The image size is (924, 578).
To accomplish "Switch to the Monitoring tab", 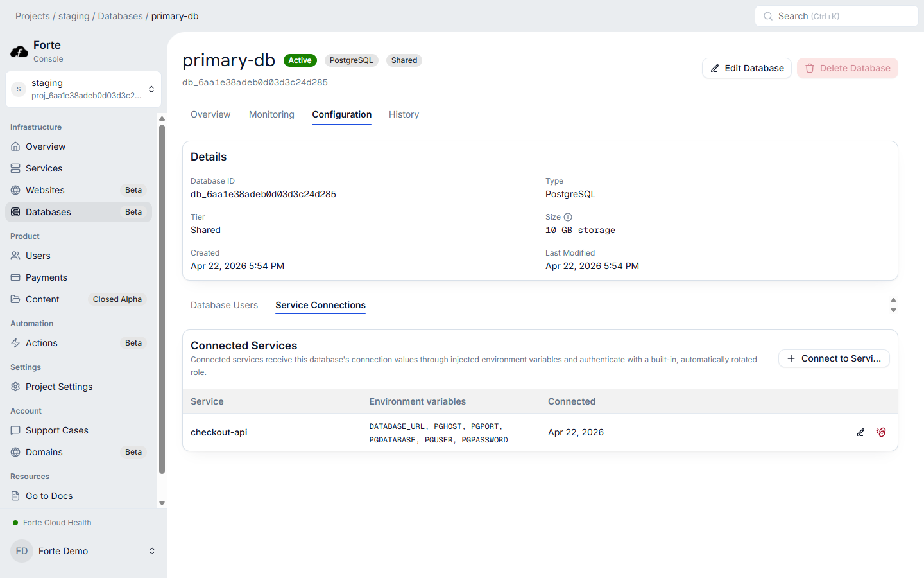I will tap(271, 114).
